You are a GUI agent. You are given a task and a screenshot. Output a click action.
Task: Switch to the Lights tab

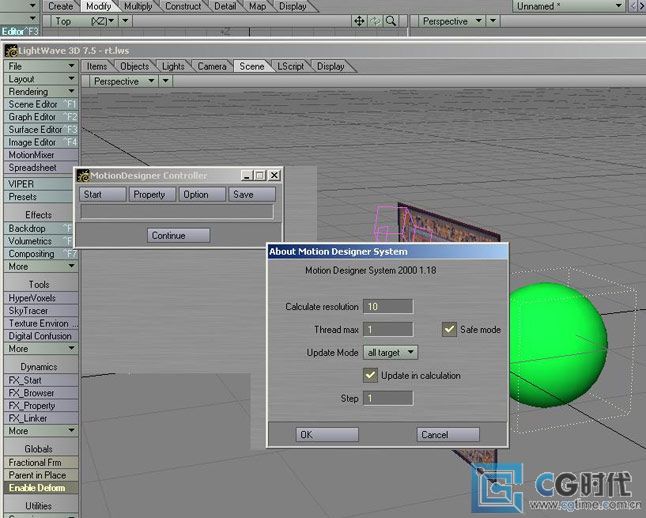[173, 66]
